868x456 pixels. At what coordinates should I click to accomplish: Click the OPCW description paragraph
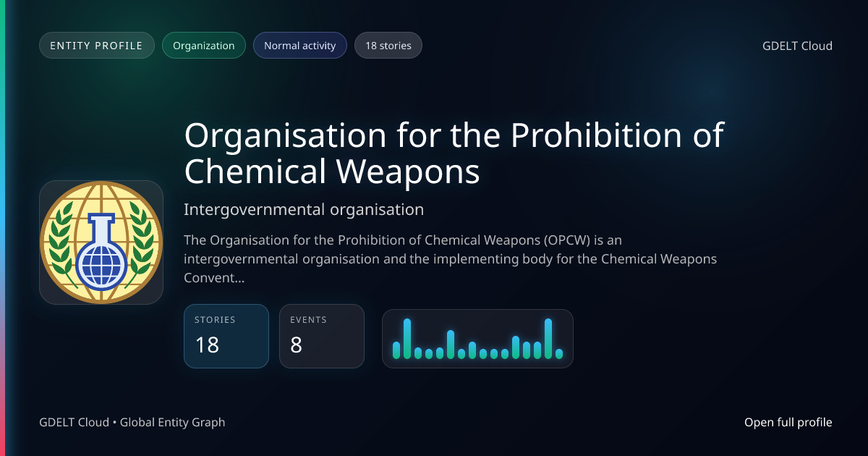(x=451, y=258)
